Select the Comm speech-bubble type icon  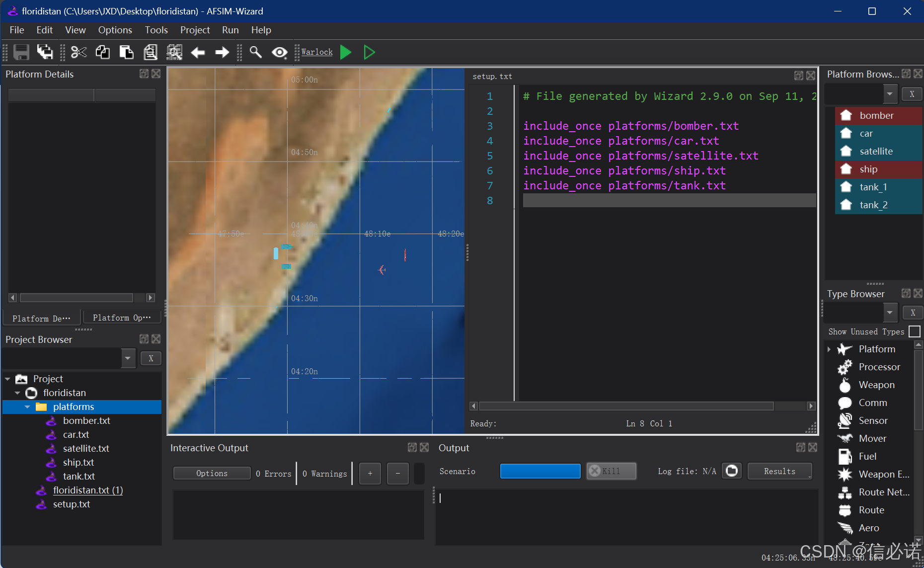(845, 403)
